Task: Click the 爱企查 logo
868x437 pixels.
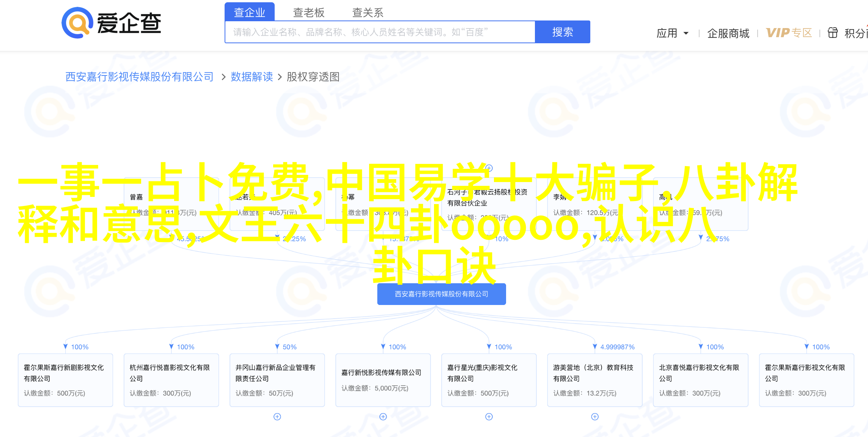Action: click(112, 23)
